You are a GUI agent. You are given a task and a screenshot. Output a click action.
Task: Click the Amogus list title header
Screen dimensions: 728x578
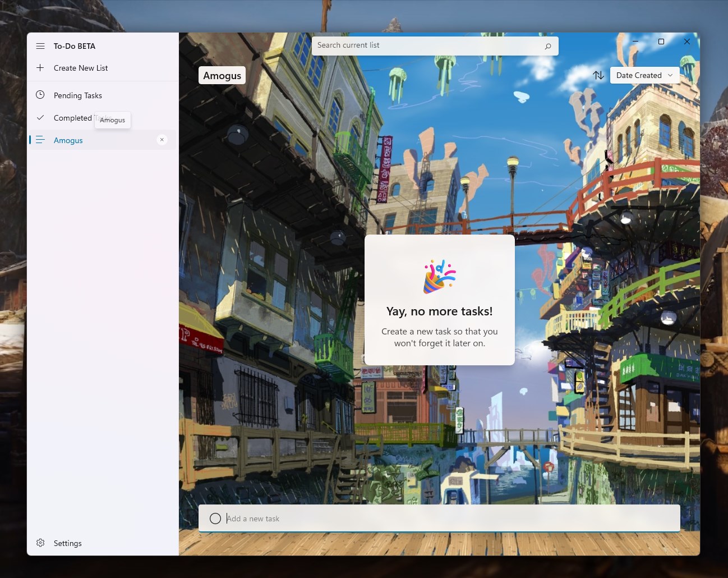(222, 75)
